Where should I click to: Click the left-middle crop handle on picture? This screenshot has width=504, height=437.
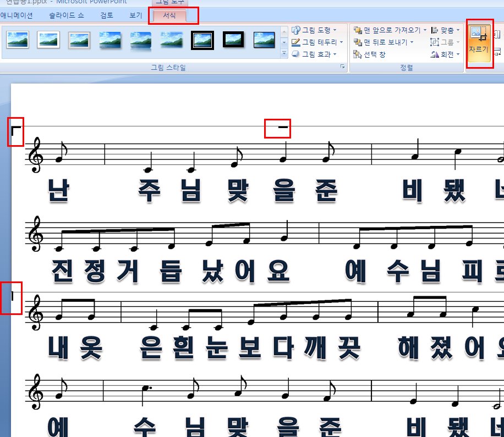pyautogui.click(x=13, y=296)
